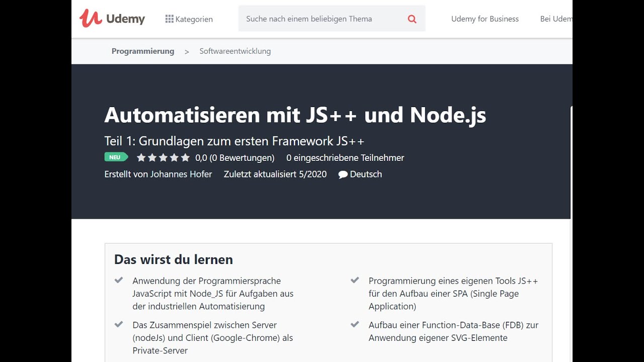The height and width of the screenshot is (362, 644).
Task: Open Softwareentwicklung breadcrumb link
Action: (x=235, y=51)
